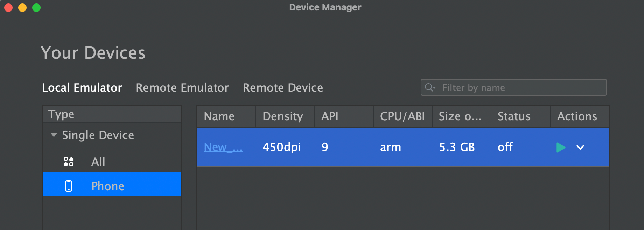Sort by the Density column header

point(283,116)
